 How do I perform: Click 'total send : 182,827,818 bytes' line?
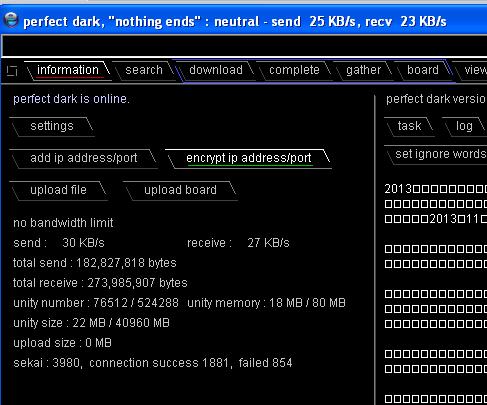tap(95, 263)
